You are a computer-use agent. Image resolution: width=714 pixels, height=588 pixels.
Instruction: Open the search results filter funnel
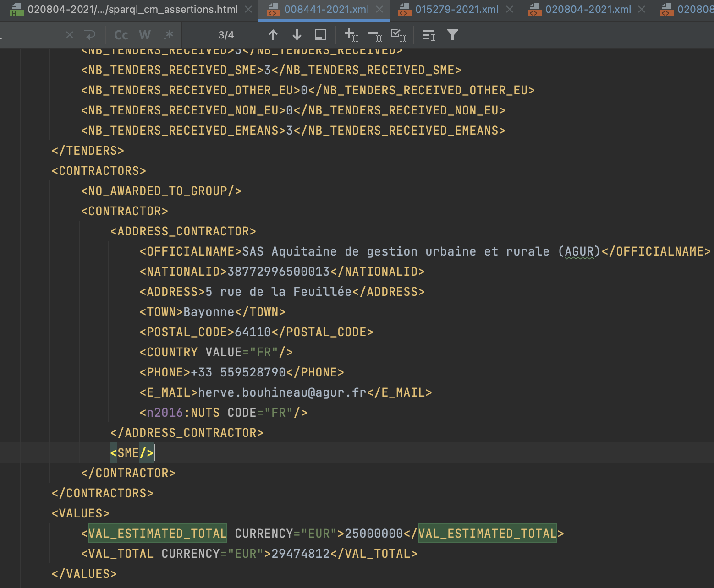click(452, 34)
